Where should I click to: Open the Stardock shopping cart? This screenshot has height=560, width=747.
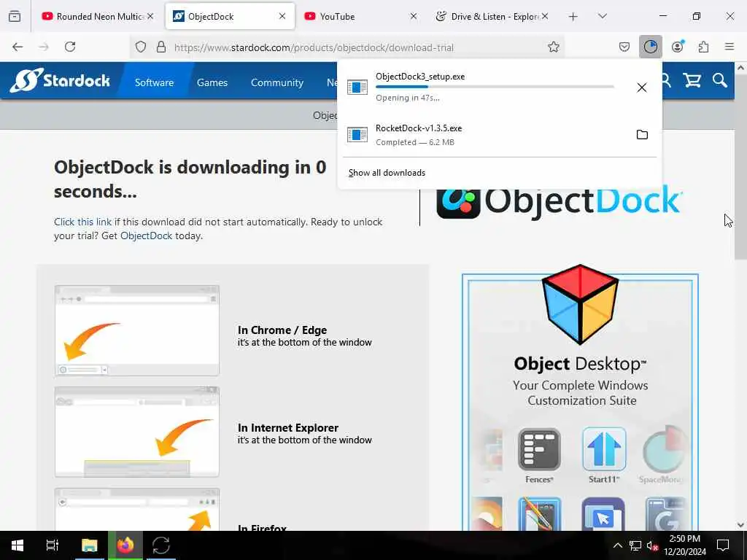692,80
